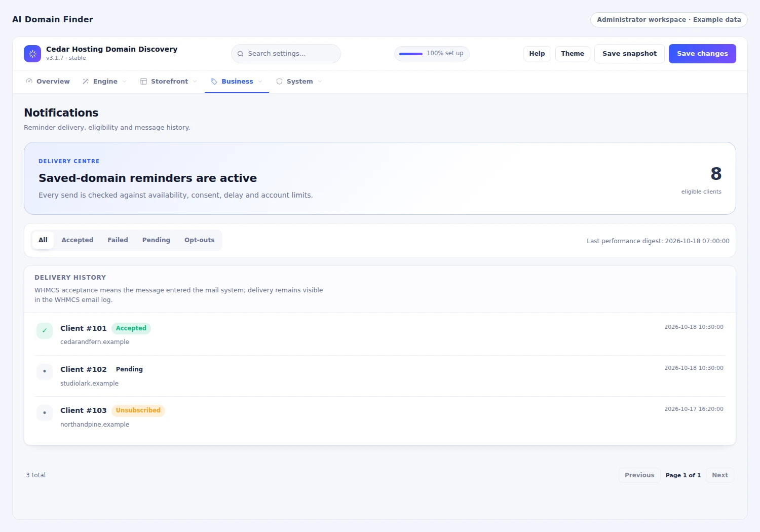The height and width of the screenshot is (532, 760).
Task: Click the 3 total label
Action: coord(36,475)
